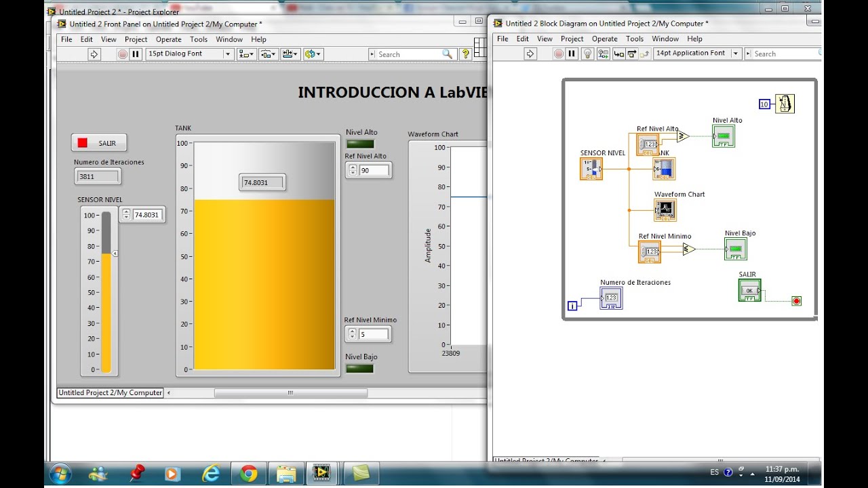The width and height of the screenshot is (868, 488).
Task: Select Nivel Bajo indicator terminal
Action: click(x=736, y=249)
